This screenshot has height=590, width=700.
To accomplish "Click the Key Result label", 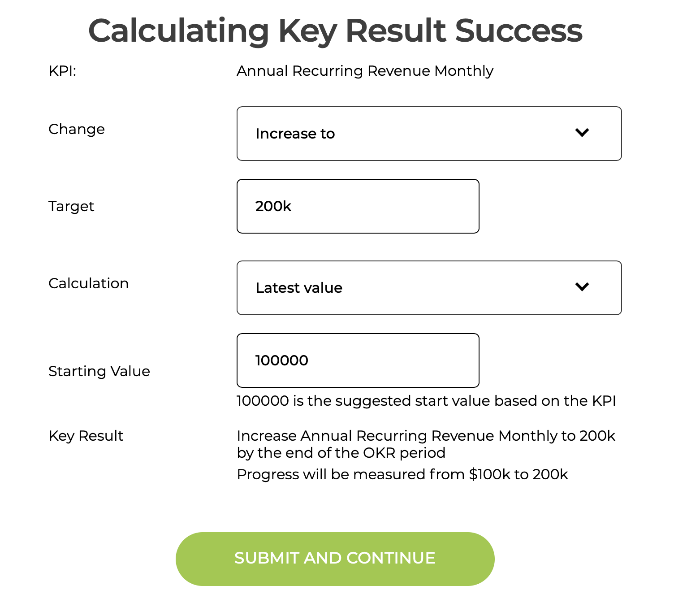I will pos(86,436).
